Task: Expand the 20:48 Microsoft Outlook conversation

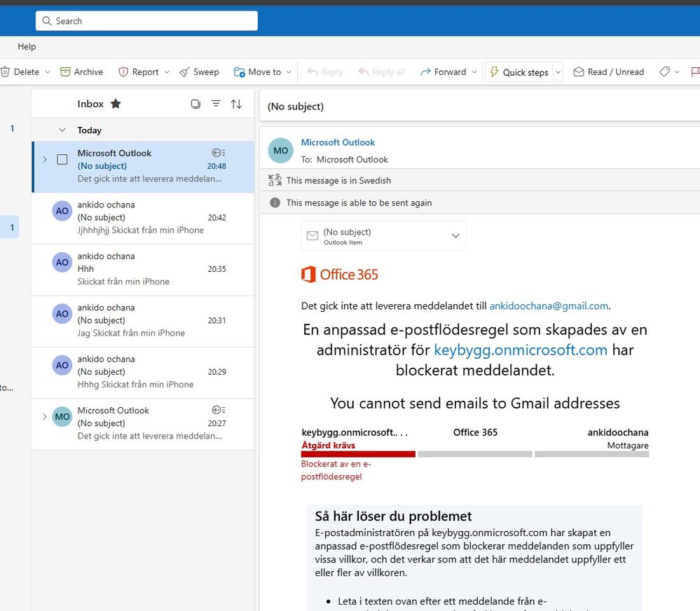Action: 45,159
